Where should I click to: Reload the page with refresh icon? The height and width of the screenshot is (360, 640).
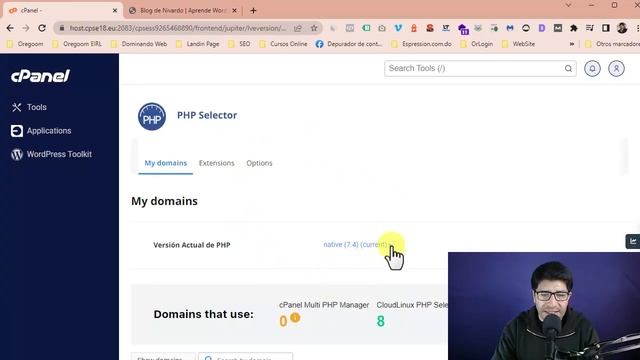coord(42,28)
